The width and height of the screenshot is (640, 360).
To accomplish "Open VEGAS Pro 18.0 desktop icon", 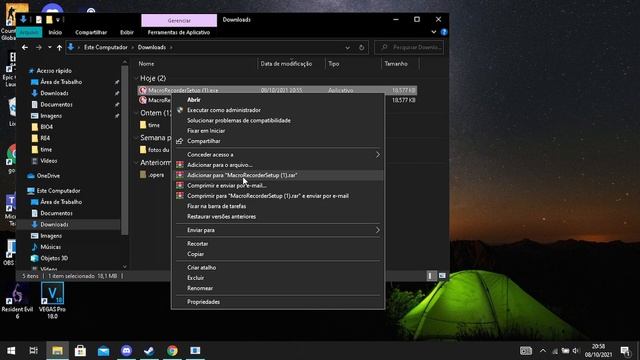I will (52, 300).
